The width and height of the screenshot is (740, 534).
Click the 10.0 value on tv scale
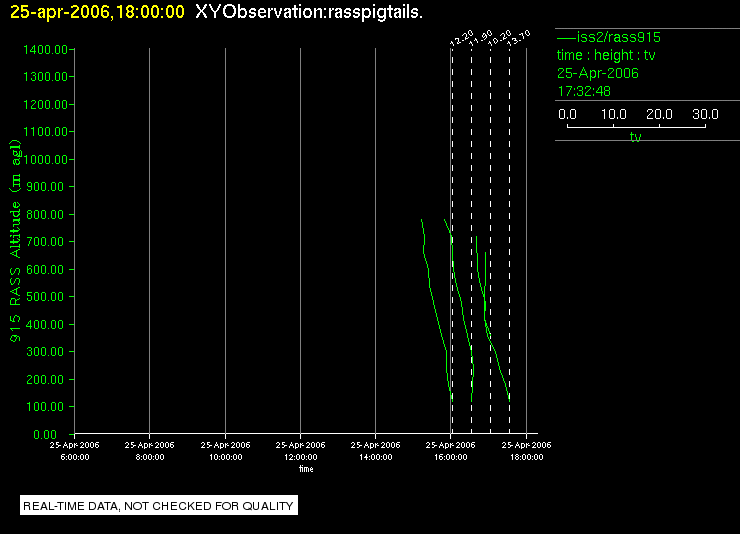[x=614, y=114]
